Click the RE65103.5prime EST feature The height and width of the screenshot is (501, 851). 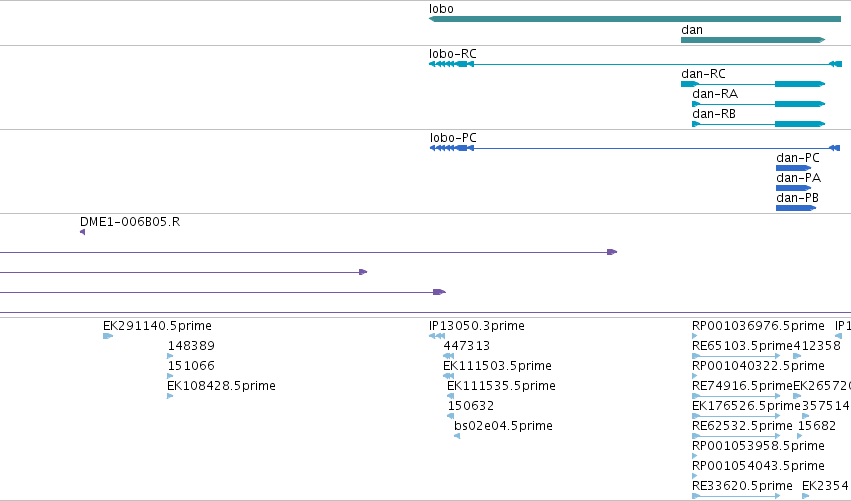pos(736,356)
